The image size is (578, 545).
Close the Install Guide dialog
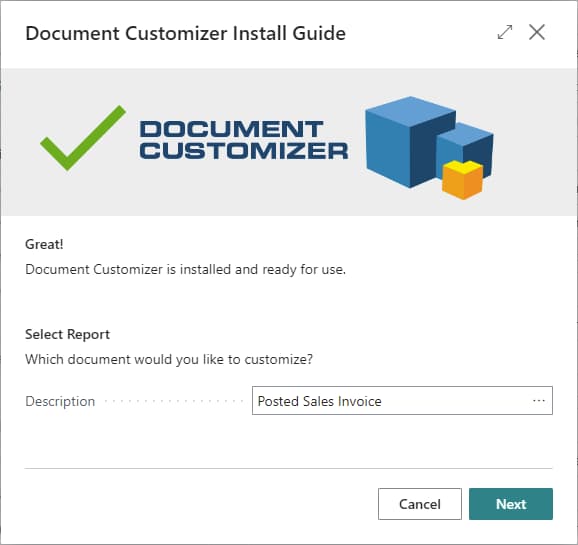(537, 32)
